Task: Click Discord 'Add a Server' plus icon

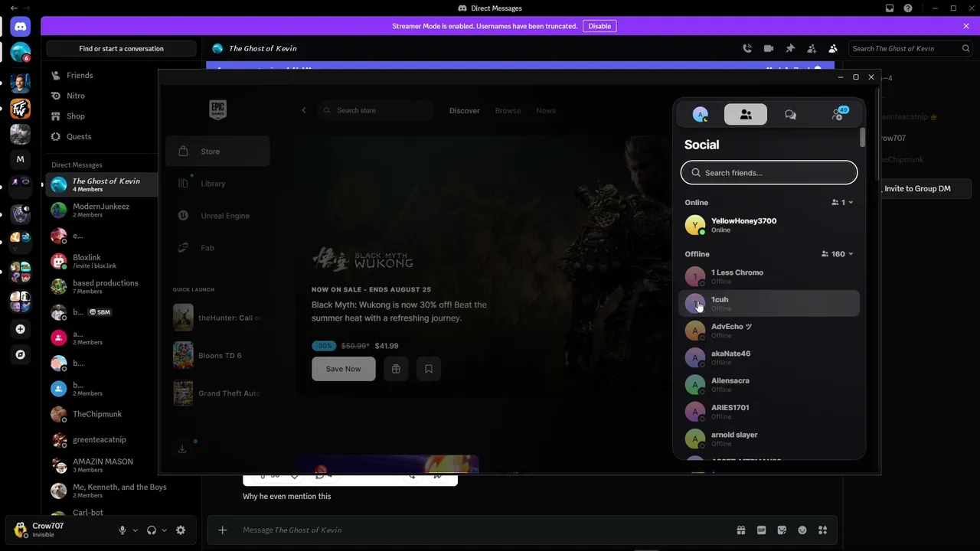Action: coord(21,329)
